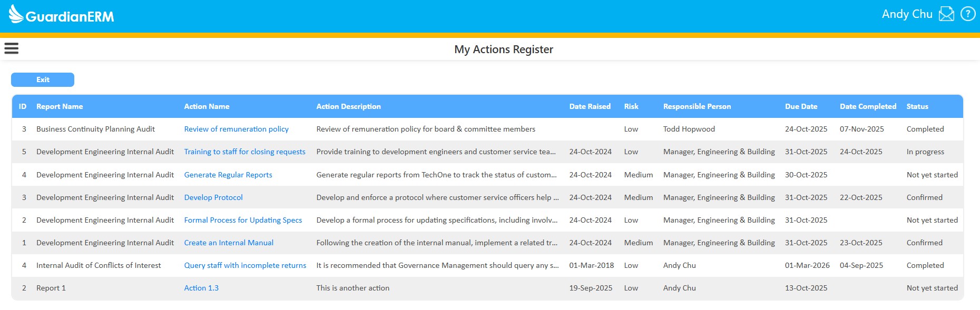Open the Generate Regular Reports action
Screen dimensions: 980x310
228,175
